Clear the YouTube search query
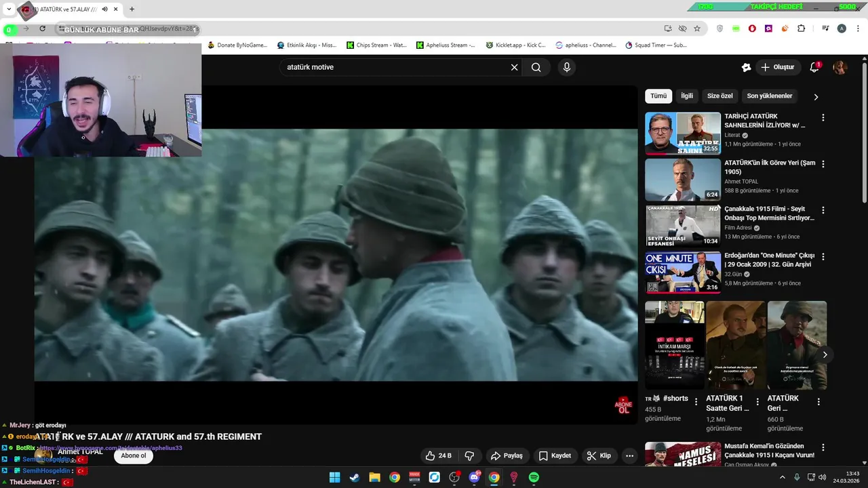The height and width of the screenshot is (488, 868). [514, 67]
